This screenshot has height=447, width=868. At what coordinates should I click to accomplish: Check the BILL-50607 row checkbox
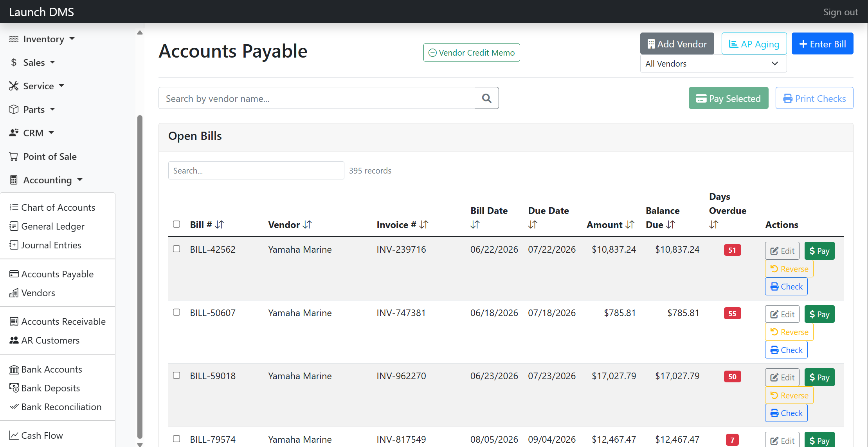[x=176, y=312]
